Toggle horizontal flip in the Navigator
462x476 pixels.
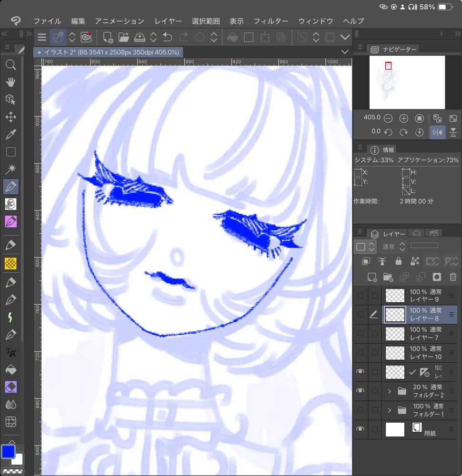(x=437, y=132)
